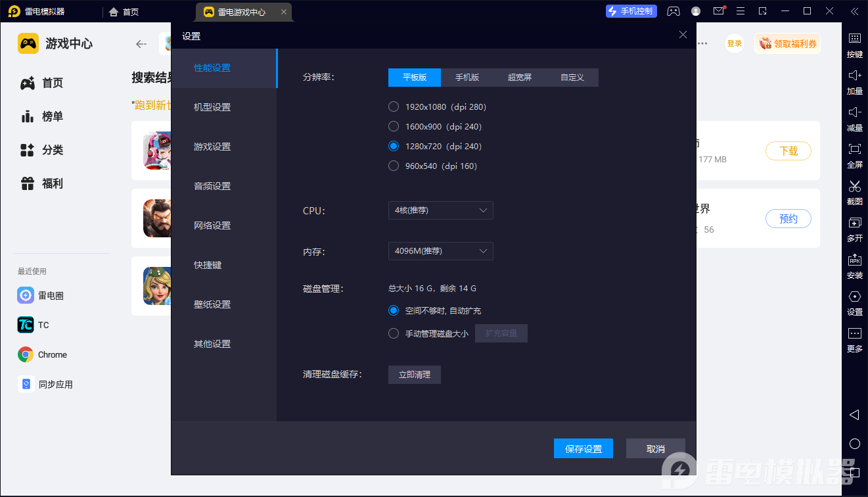Toggle 全屏 fullscreen icon in sidebar

(x=854, y=150)
